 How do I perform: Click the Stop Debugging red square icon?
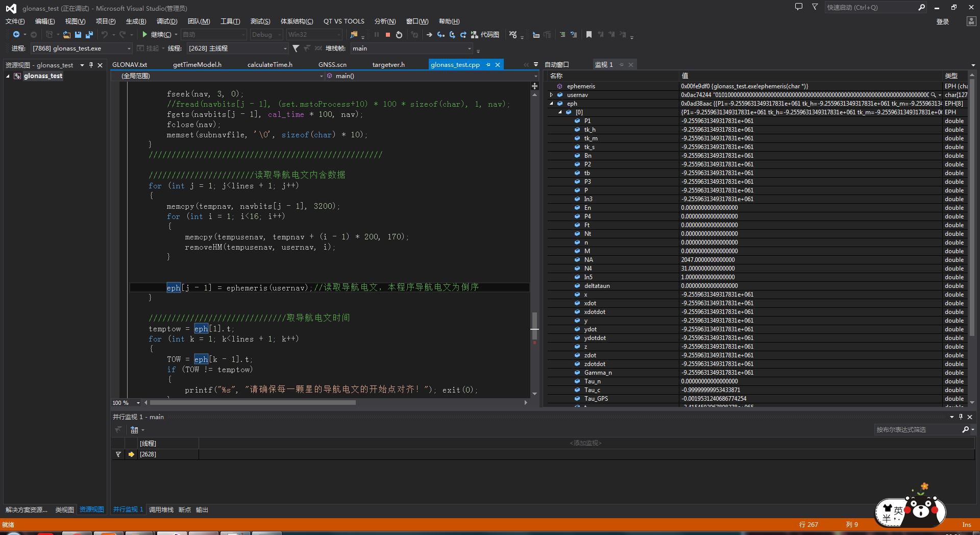388,35
